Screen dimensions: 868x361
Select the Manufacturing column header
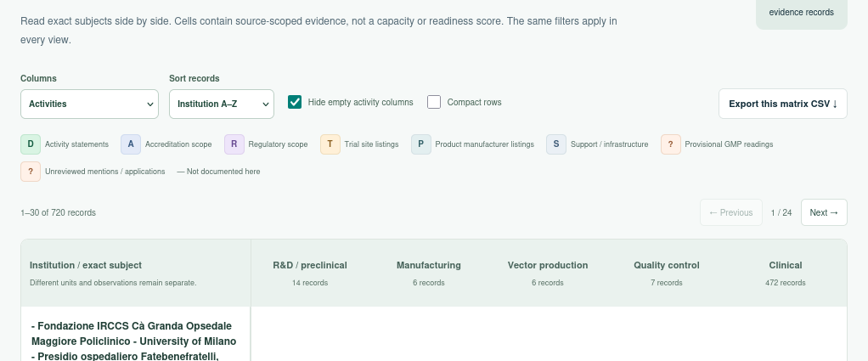pos(428,265)
